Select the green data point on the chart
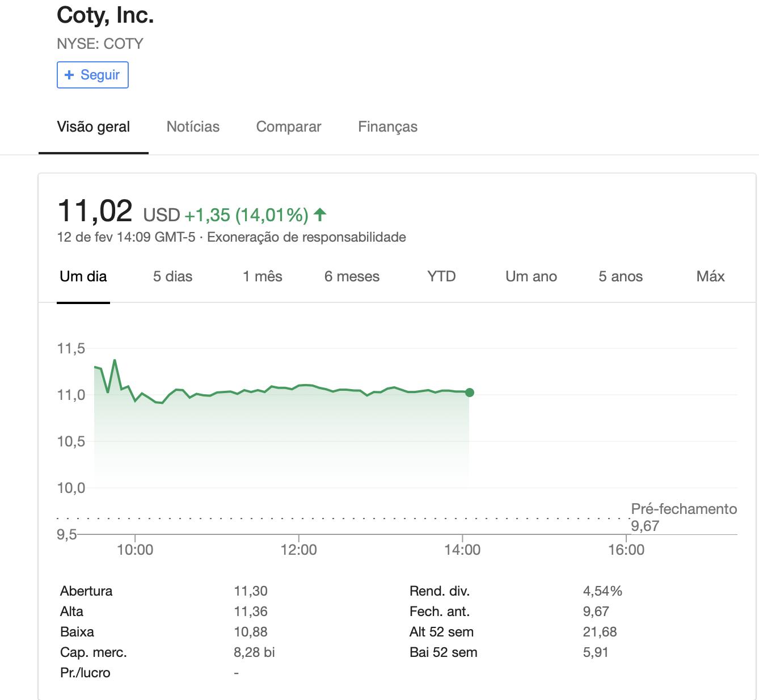759x700 pixels. (469, 392)
